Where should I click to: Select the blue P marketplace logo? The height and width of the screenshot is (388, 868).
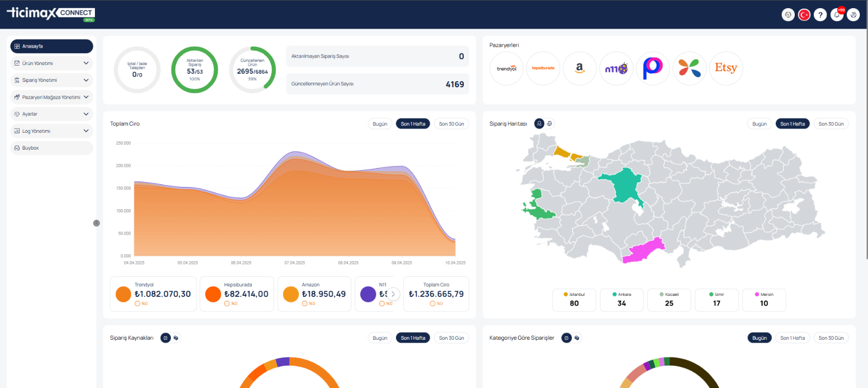tap(653, 69)
